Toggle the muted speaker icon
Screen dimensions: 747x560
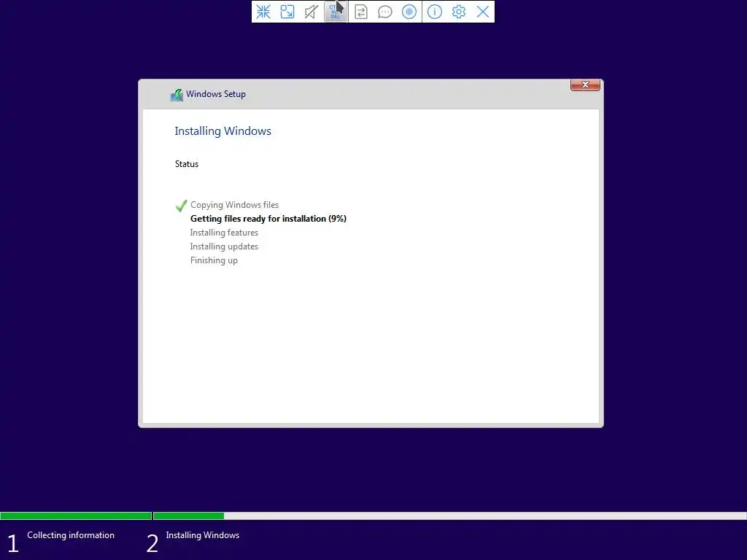point(311,12)
